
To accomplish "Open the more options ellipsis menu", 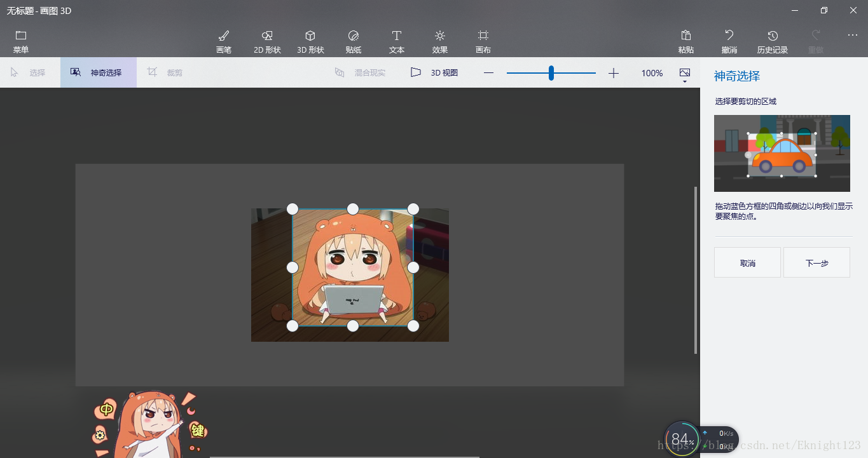I will coord(853,36).
